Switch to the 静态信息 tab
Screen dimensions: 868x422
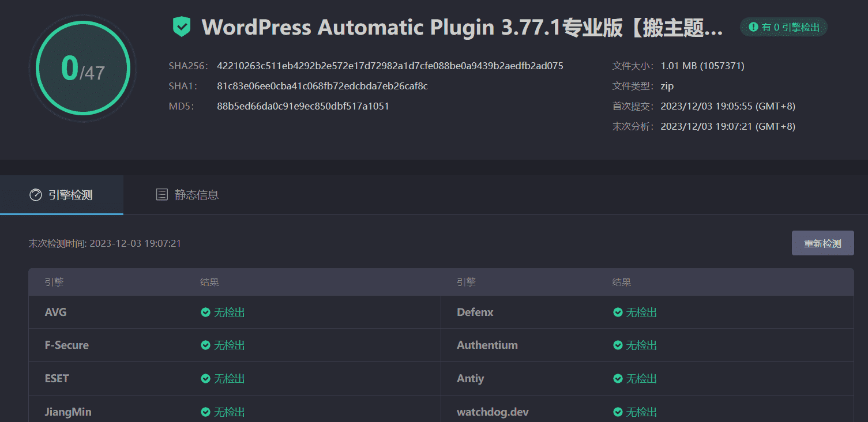(187, 195)
